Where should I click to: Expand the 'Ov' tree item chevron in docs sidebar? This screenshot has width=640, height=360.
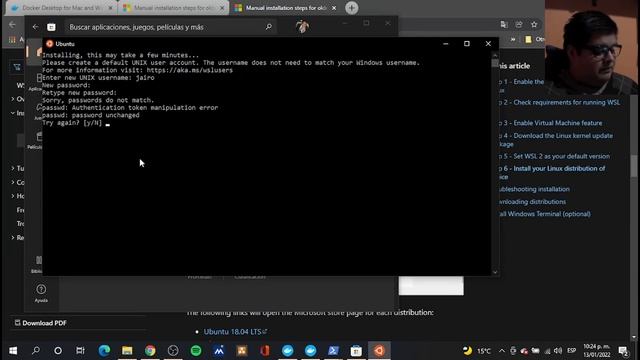pyautogui.click(x=13, y=99)
